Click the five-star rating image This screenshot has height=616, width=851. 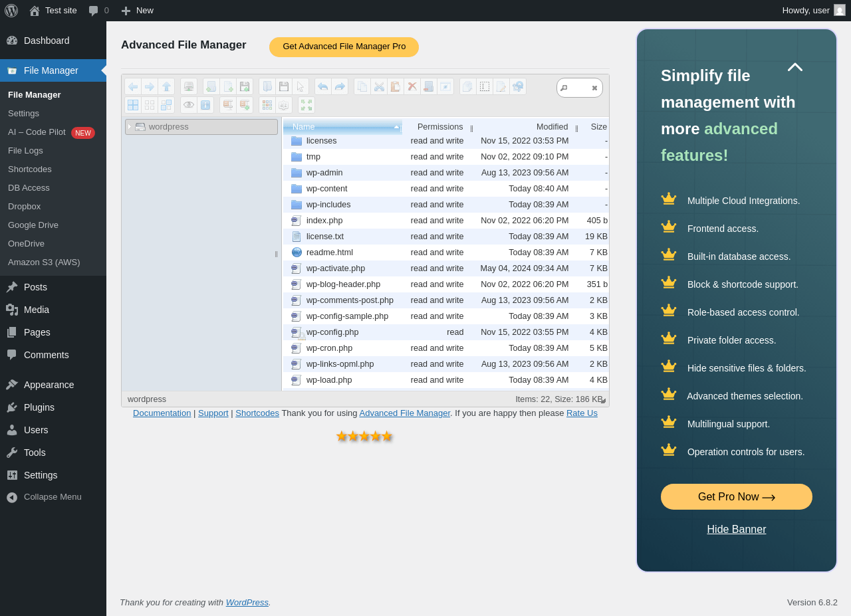point(364,436)
